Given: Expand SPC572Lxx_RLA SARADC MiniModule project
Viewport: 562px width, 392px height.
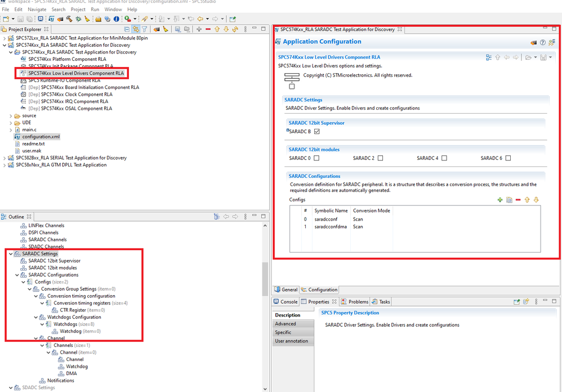Looking at the screenshot, I should (5, 38).
